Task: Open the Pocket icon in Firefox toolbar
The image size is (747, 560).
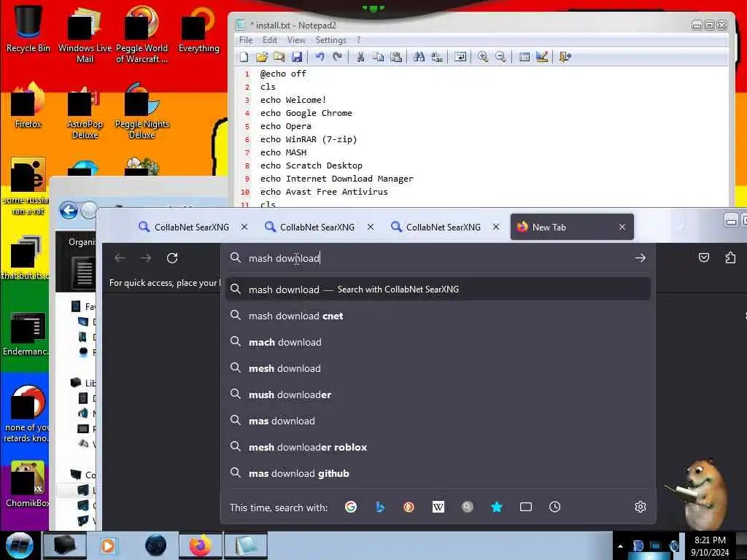Action: pyautogui.click(x=704, y=257)
